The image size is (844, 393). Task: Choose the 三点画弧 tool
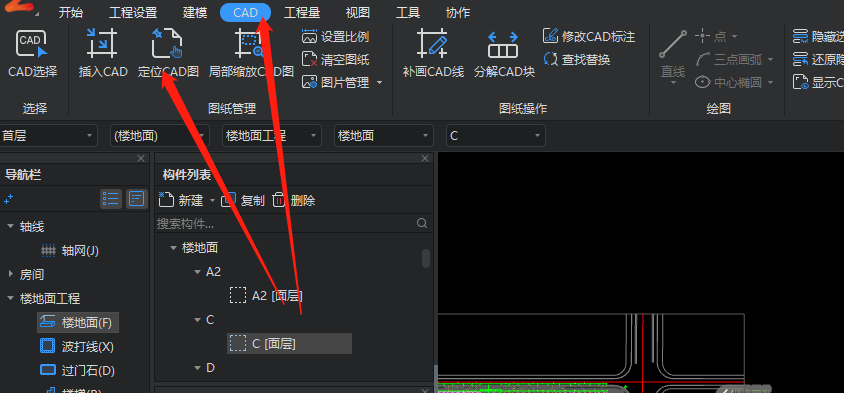[729, 59]
